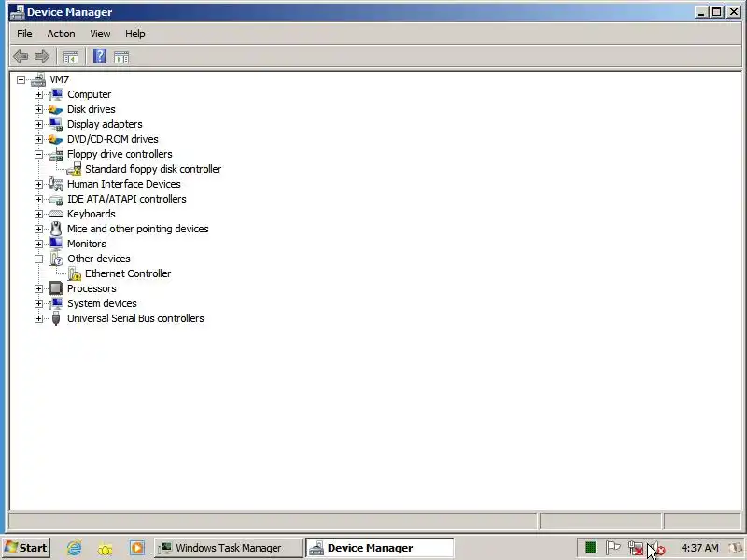Click the Ethernet Controller warning icon
The width and height of the screenshot is (747, 560).
(74, 273)
